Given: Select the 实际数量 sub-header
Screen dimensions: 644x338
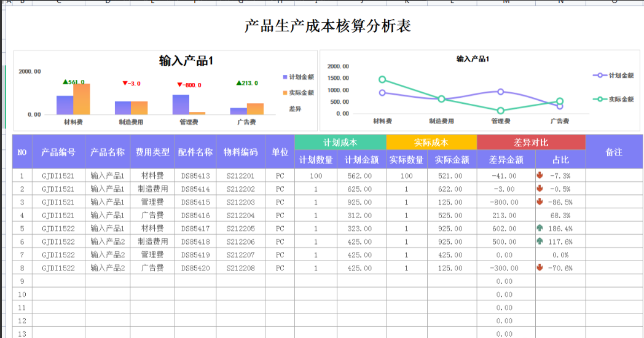Looking at the screenshot, I should pyautogui.click(x=407, y=159).
